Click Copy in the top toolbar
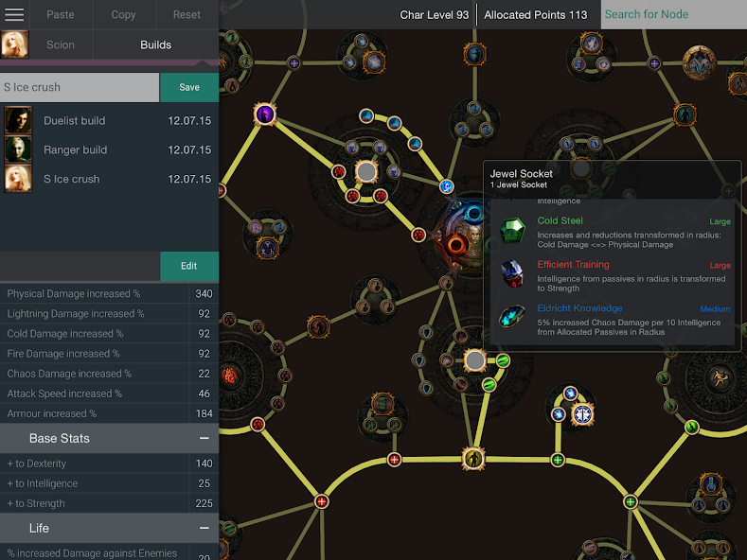The width and height of the screenshot is (747, 560). pyautogui.click(x=123, y=14)
